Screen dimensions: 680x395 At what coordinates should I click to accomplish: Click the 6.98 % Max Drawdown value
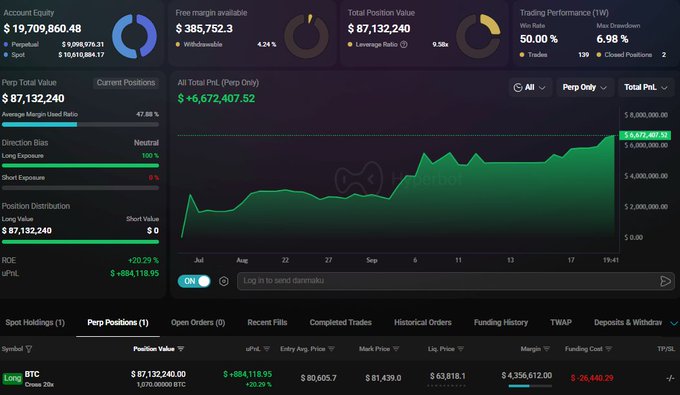[x=612, y=39]
